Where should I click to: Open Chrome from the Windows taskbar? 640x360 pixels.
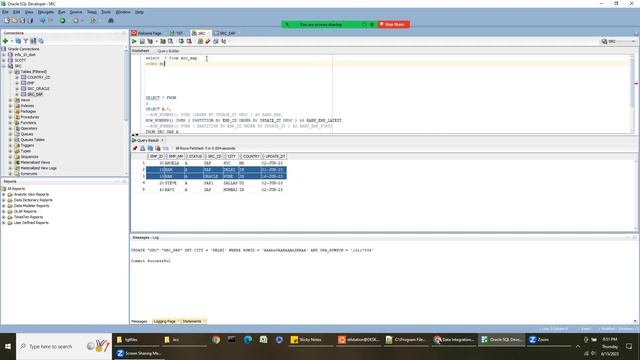pos(216,340)
